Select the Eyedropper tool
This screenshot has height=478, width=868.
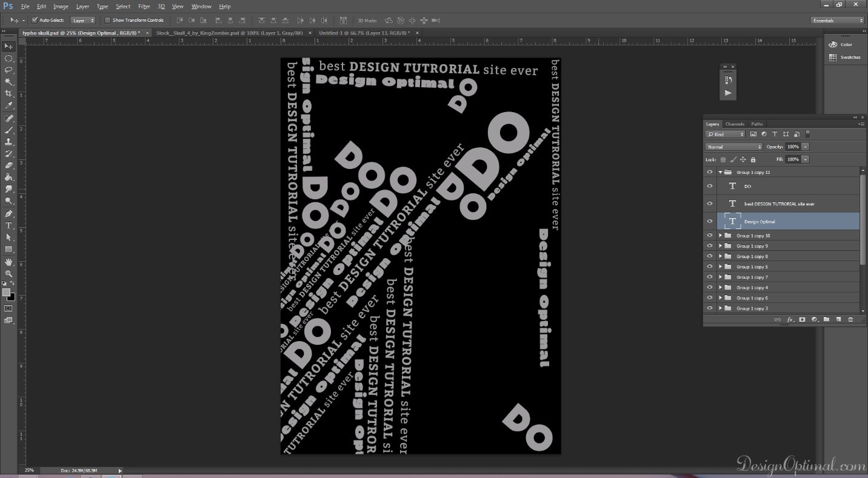tap(8, 105)
